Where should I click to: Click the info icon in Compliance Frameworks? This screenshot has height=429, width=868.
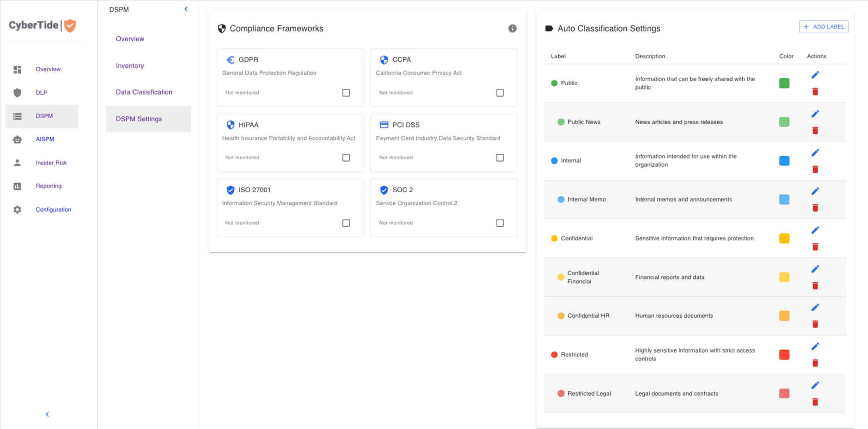512,29
